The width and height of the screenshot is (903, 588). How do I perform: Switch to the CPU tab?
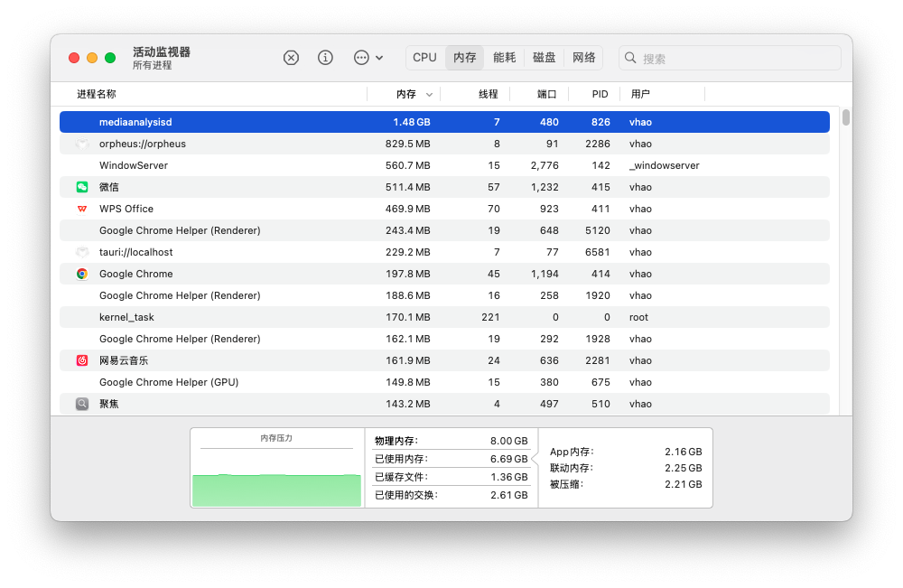[x=424, y=58]
